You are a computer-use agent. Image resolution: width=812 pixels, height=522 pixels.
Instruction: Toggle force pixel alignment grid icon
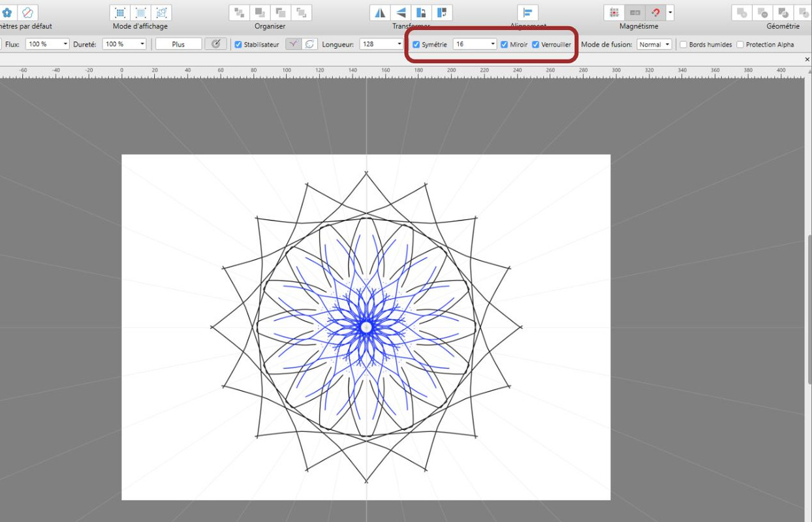click(614, 12)
